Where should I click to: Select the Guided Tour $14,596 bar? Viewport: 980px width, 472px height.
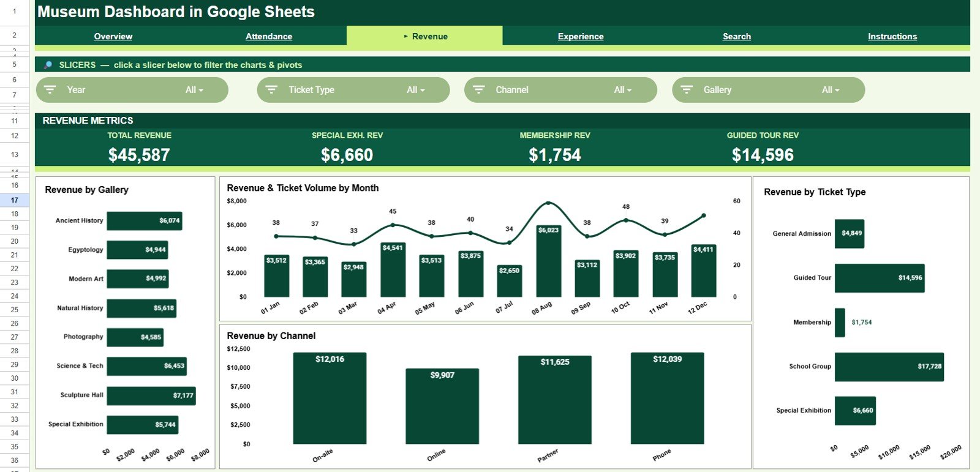coord(880,278)
